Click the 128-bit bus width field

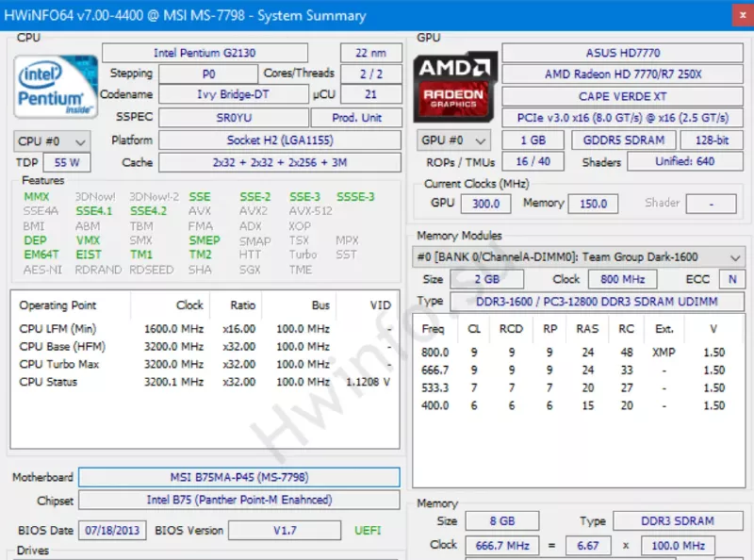(x=712, y=140)
